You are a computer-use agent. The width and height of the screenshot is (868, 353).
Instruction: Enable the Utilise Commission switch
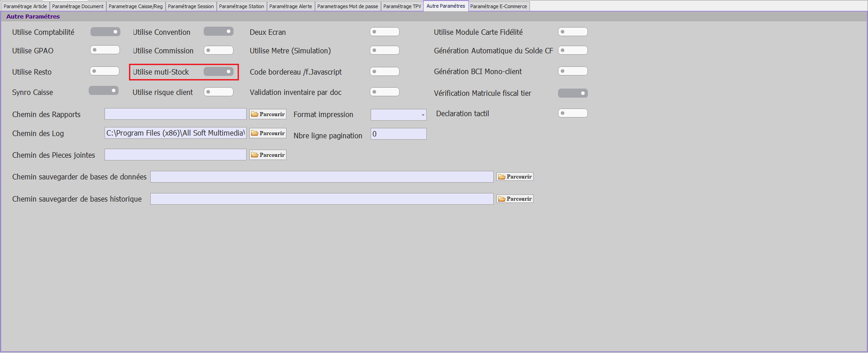click(x=219, y=50)
